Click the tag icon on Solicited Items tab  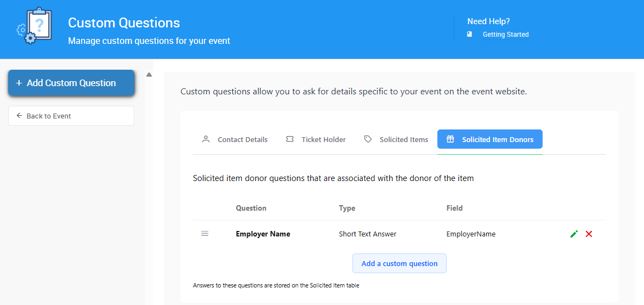click(x=368, y=139)
